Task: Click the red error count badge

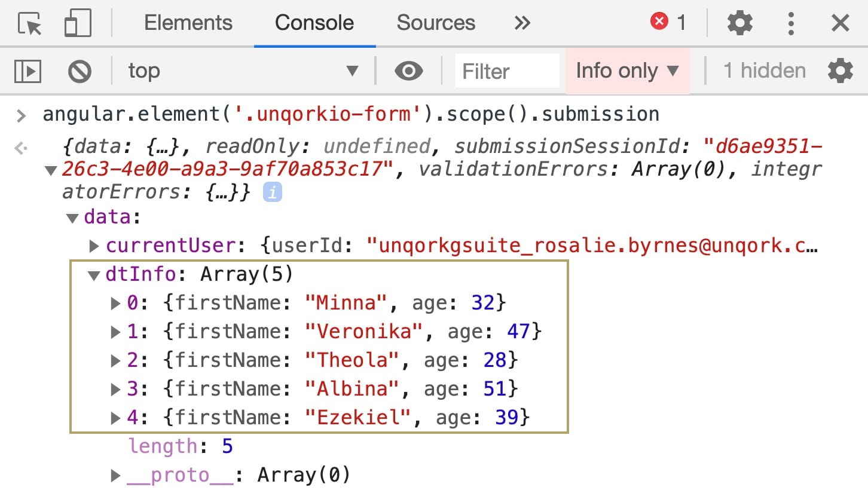Action: point(668,23)
